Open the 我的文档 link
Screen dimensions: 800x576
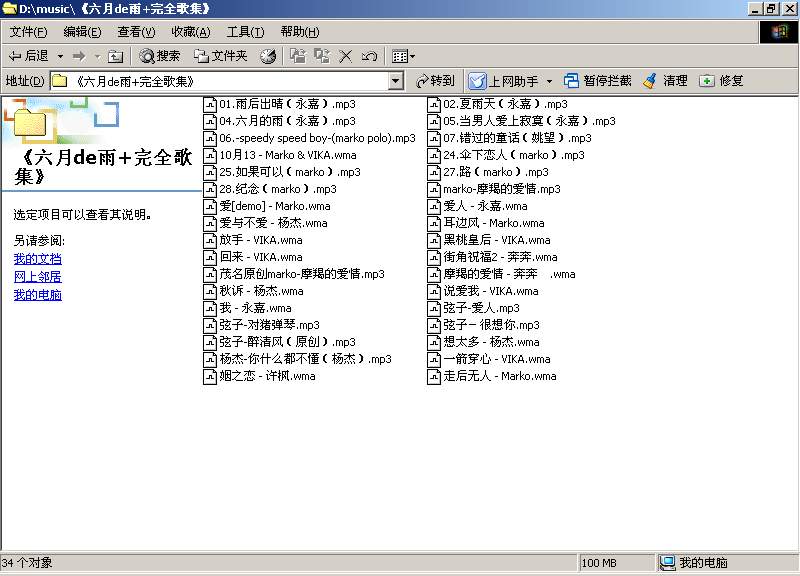click(x=37, y=259)
